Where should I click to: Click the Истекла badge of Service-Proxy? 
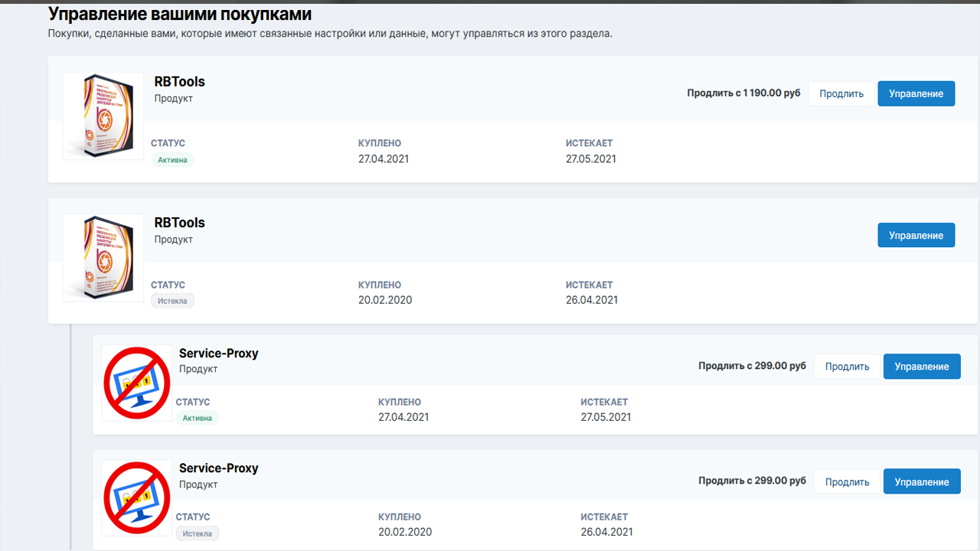point(197,533)
